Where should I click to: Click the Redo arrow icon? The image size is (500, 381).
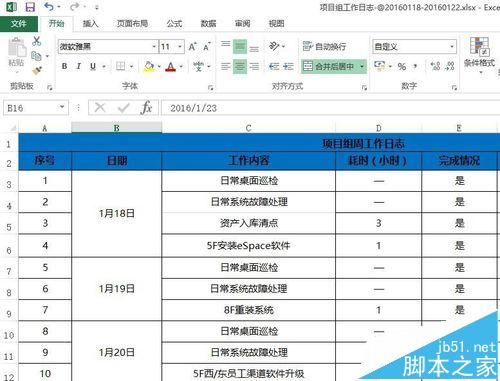pyautogui.click(x=75, y=7)
